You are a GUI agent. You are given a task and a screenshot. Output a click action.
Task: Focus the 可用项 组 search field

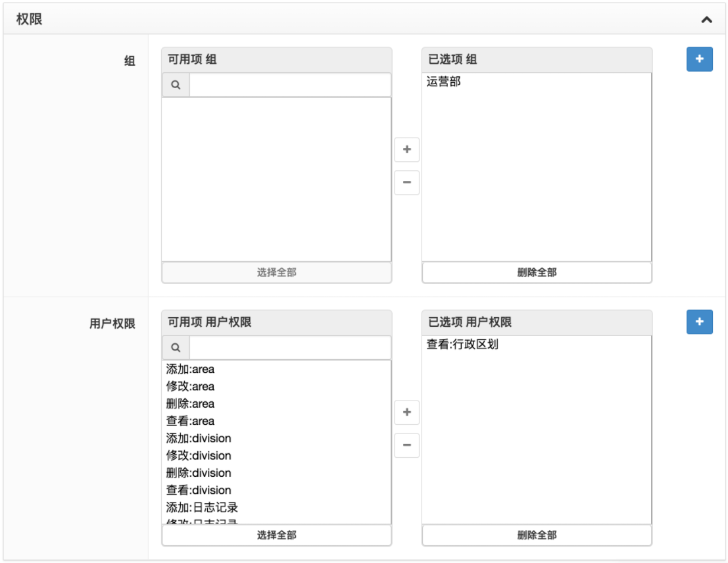[290, 85]
